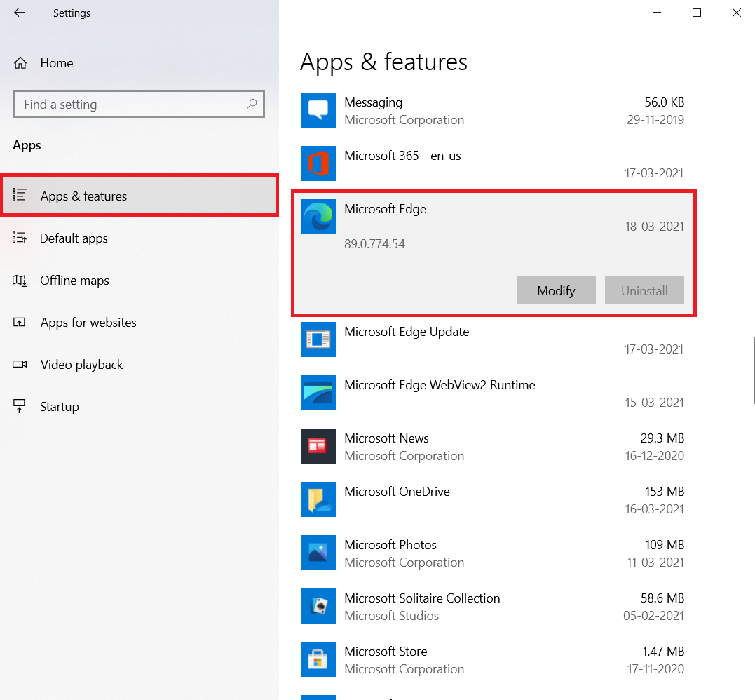Click the Microsoft Edge browser icon
Screen dimensions: 755x700
click(318, 217)
